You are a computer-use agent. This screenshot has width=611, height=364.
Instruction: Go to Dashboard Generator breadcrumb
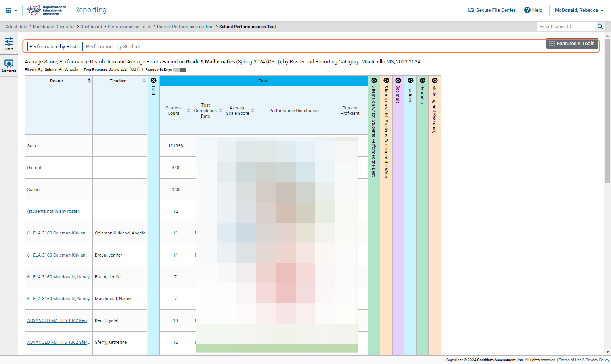coord(54,27)
